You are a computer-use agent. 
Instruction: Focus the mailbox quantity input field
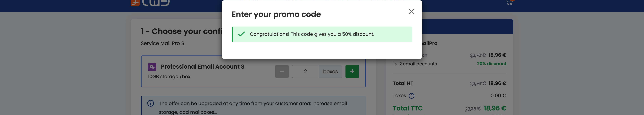pyautogui.click(x=305, y=71)
